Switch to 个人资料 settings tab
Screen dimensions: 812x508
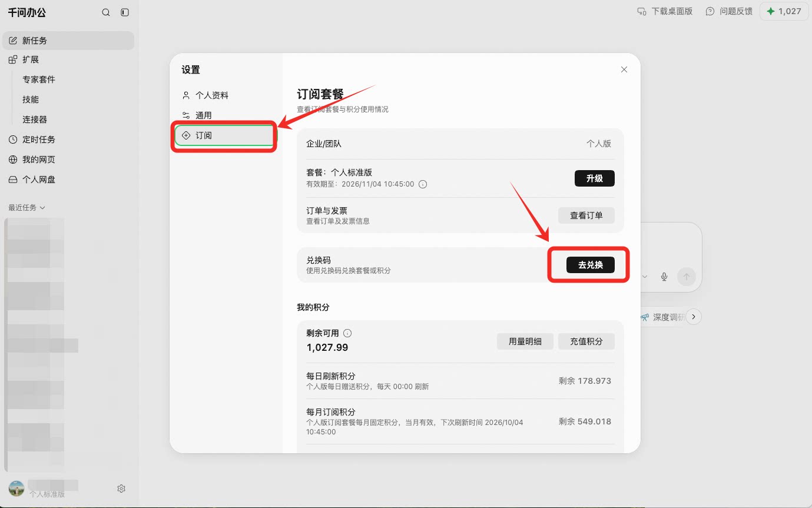click(x=225, y=95)
